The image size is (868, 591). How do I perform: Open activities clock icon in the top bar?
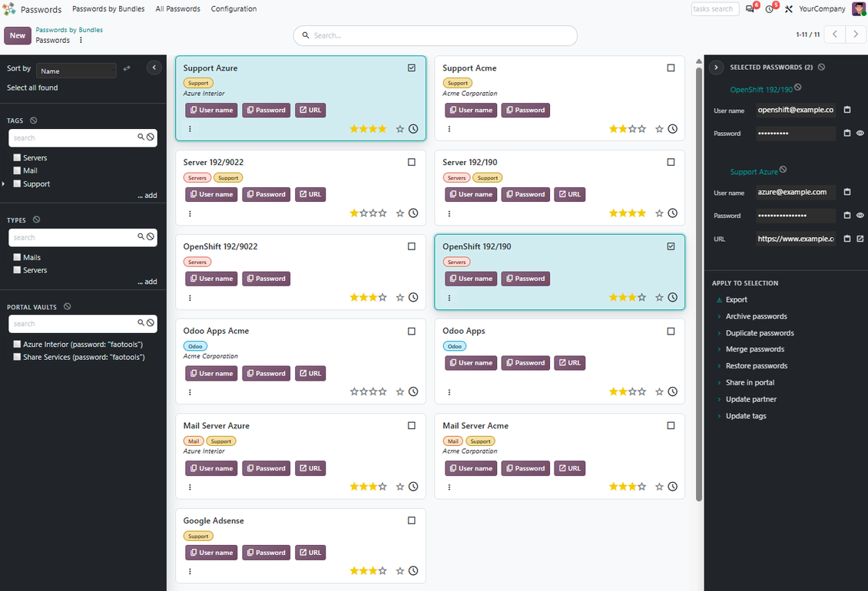click(x=770, y=9)
